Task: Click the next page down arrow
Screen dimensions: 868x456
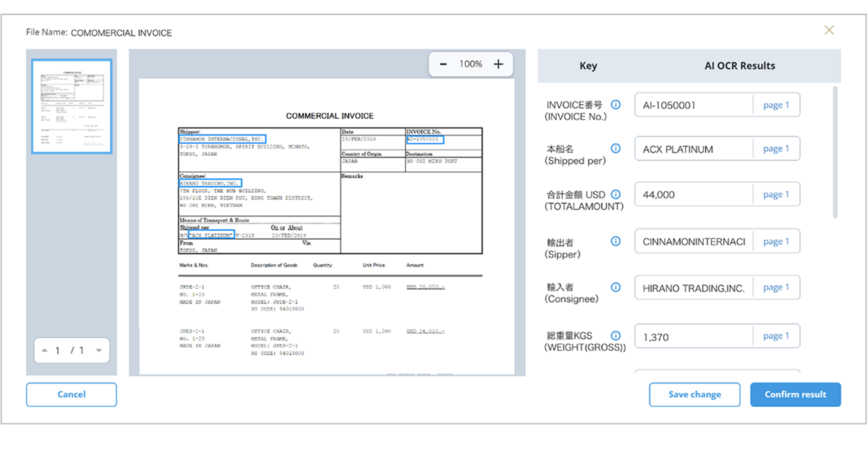Action: tap(99, 350)
